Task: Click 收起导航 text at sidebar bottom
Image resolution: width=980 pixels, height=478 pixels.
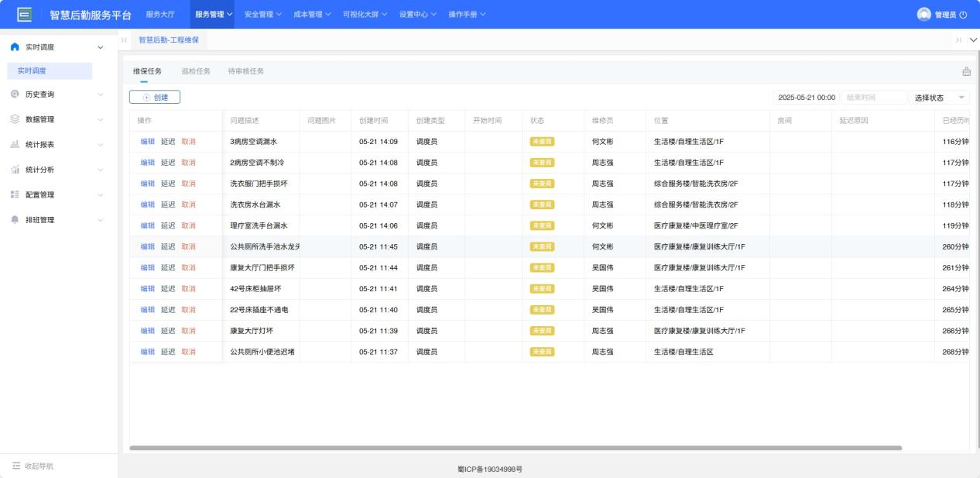Action: tap(39, 466)
